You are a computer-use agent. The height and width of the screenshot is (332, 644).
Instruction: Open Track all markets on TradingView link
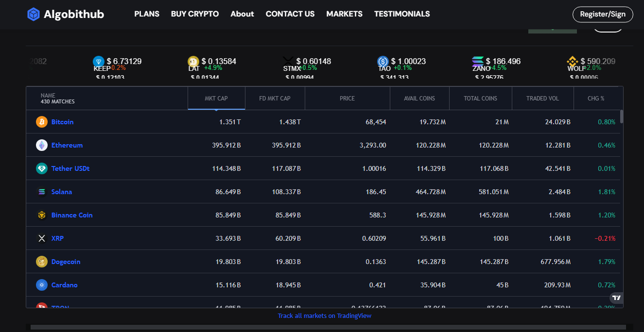(x=325, y=315)
